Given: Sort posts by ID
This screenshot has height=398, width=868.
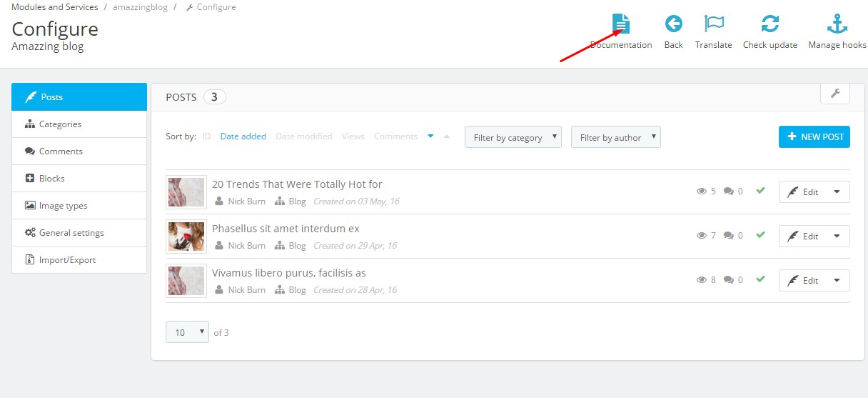Looking at the screenshot, I should 206,136.
